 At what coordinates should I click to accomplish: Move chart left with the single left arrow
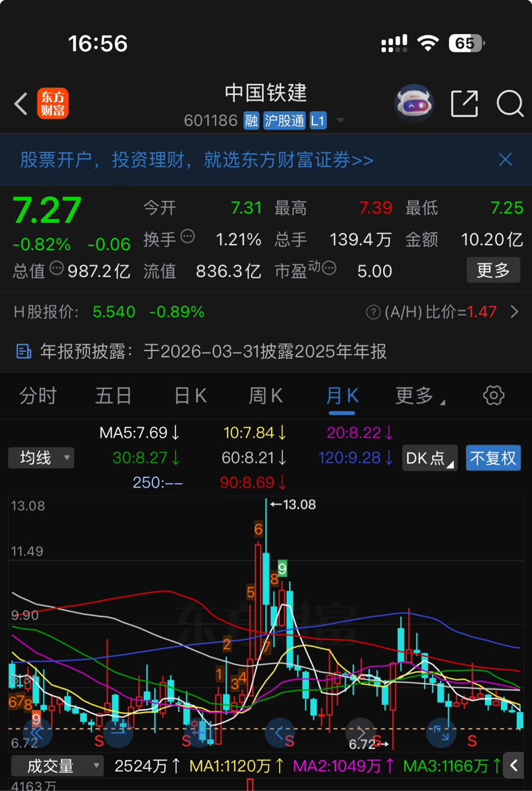click(x=280, y=733)
